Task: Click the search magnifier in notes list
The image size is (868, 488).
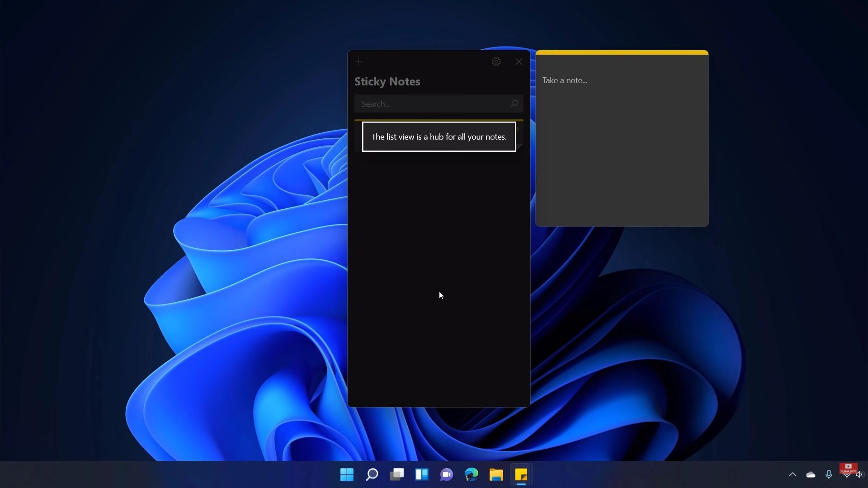Action: point(514,104)
